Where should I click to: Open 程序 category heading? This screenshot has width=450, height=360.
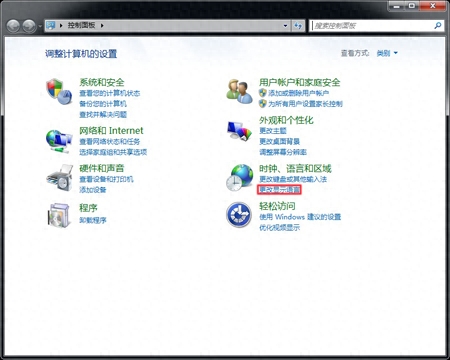(88, 208)
